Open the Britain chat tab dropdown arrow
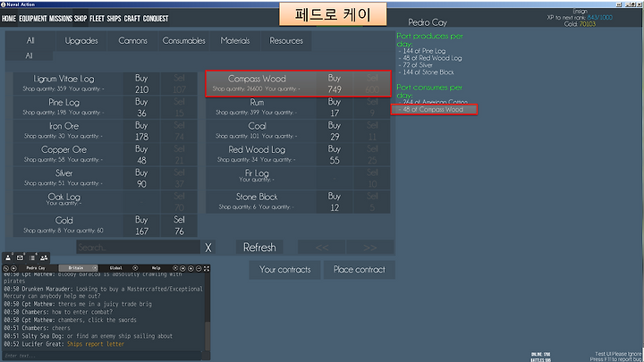Viewport: 644px width, 362px height. (x=95, y=268)
